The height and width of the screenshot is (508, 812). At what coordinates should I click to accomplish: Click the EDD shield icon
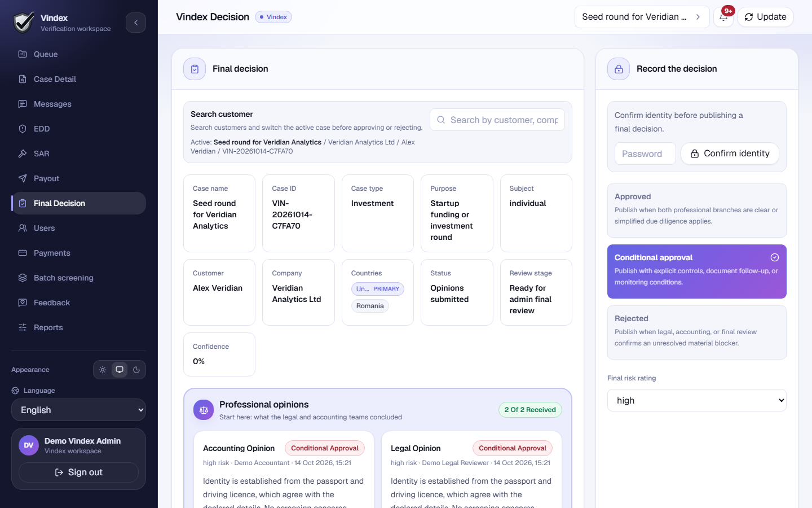pyautogui.click(x=23, y=129)
